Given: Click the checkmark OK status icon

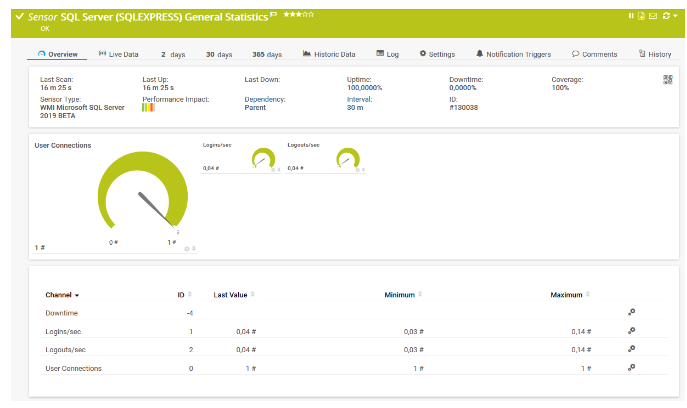Looking at the screenshot, I should [19, 17].
